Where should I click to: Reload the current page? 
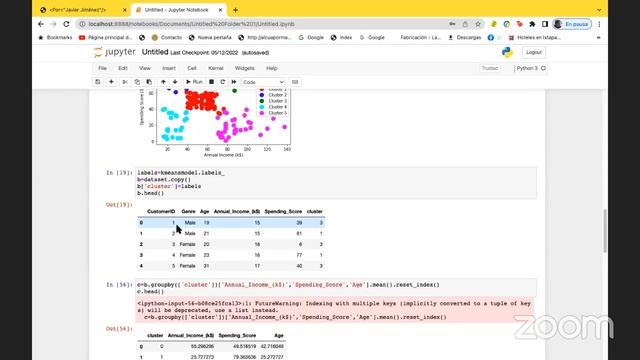click(67, 24)
